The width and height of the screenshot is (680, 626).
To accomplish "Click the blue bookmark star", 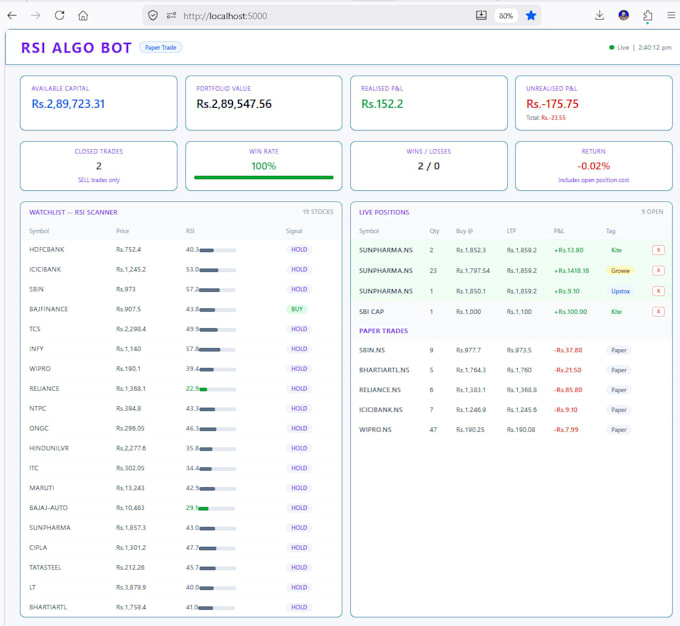I will pos(531,16).
